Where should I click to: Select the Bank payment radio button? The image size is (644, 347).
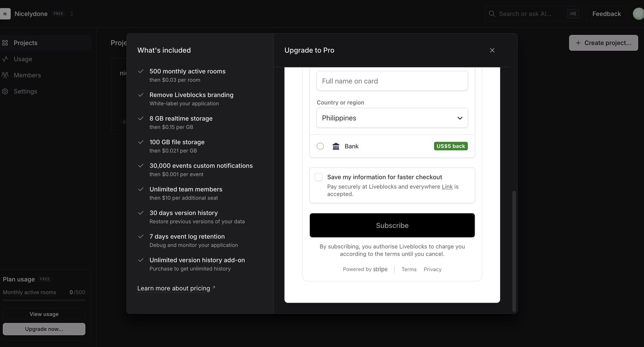coord(320,146)
